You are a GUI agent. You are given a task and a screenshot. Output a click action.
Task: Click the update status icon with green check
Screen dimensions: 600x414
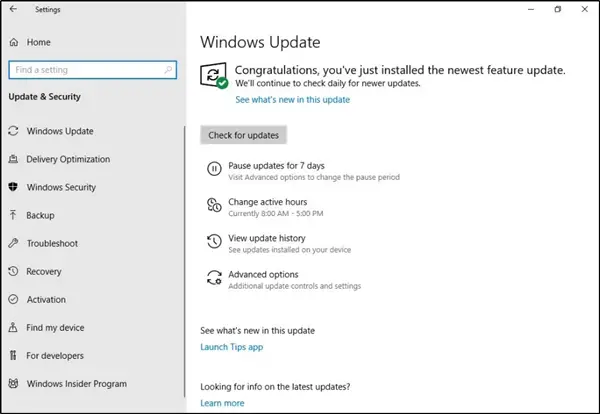214,75
